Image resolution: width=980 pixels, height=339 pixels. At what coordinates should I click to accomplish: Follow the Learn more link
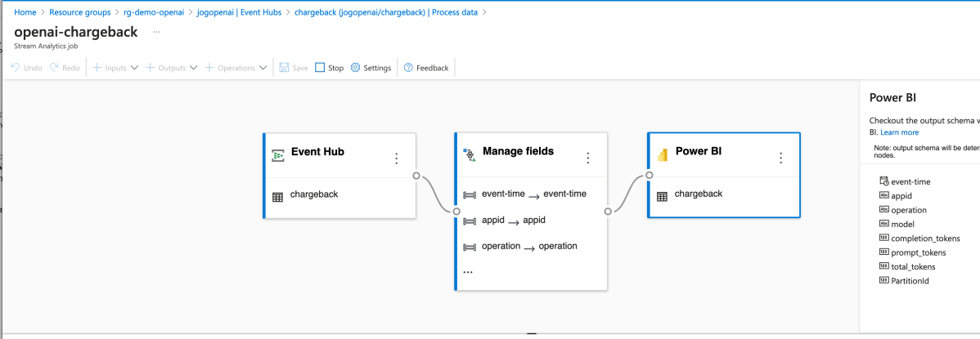point(899,132)
